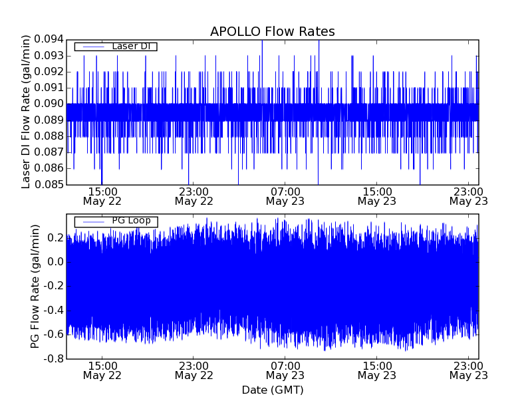Click top plot's "15:00 May 22" time label
This screenshot has width=532, height=399.
coord(102,196)
